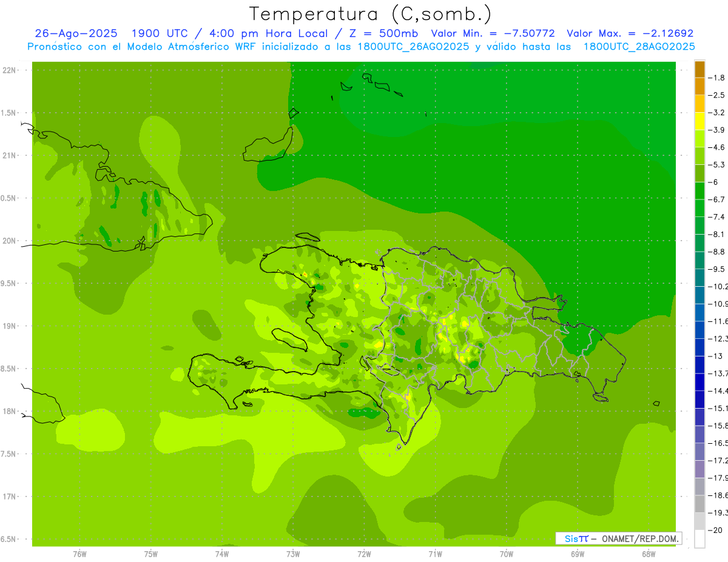Click the colorbar label "-2.5"
The height and width of the screenshot is (562, 728).
click(x=716, y=95)
